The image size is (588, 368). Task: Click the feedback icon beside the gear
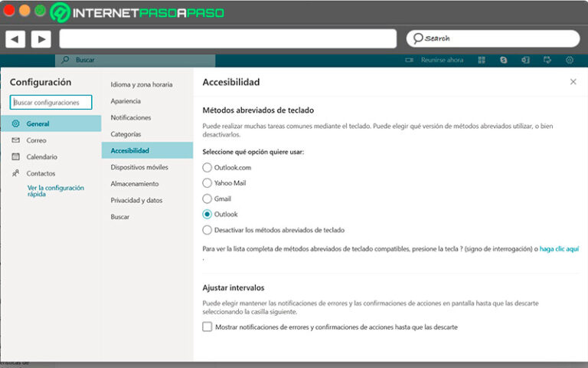click(x=547, y=60)
